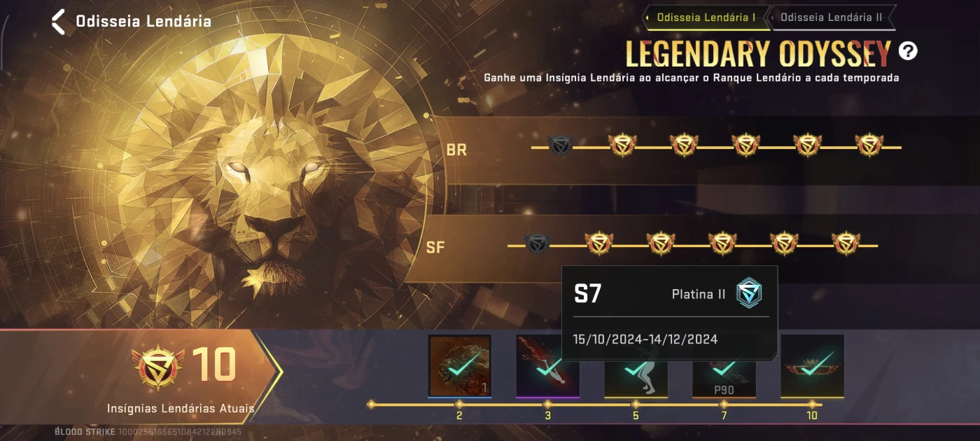Select the gray unranked badge in BR row
Image resolution: width=980 pixels, height=441 pixels.
560,146
